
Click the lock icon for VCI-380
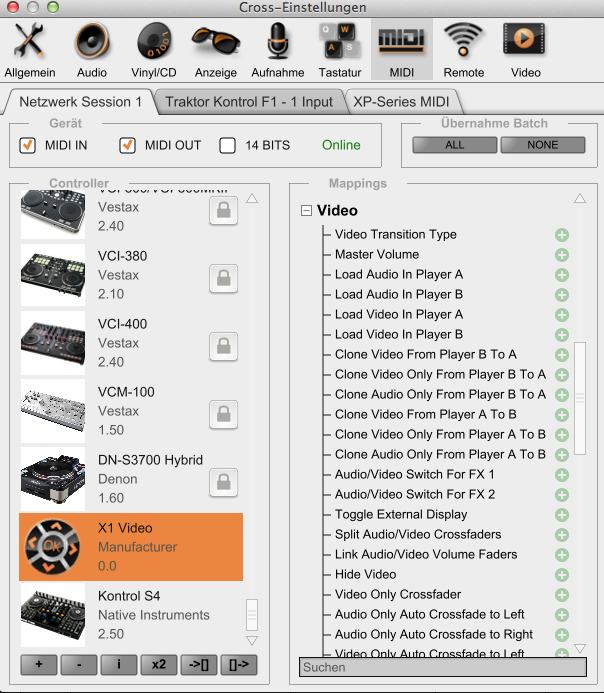(x=223, y=278)
